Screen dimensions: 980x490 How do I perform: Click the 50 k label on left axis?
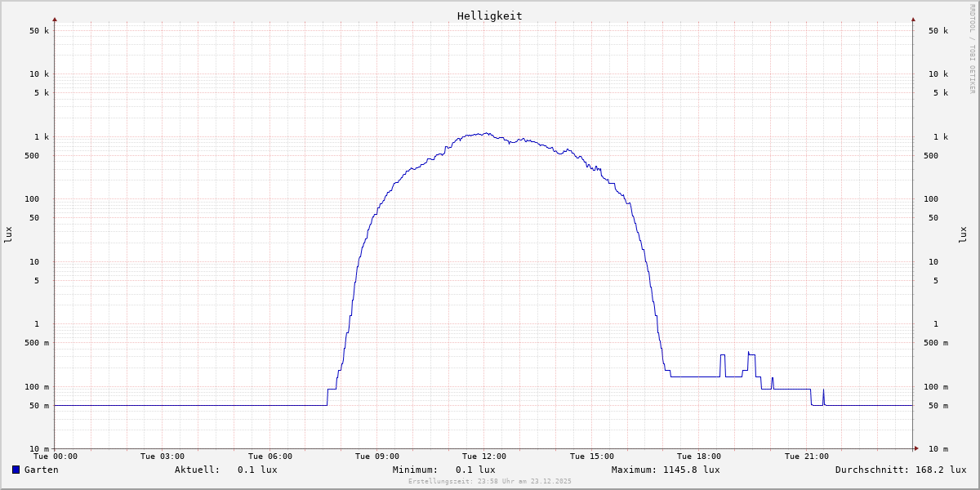pos(39,31)
